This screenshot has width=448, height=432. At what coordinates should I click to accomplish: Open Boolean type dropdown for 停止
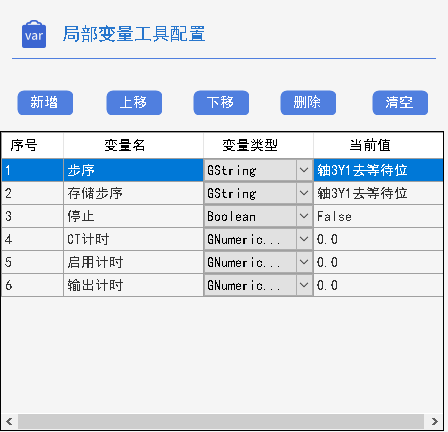pos(304,216)
